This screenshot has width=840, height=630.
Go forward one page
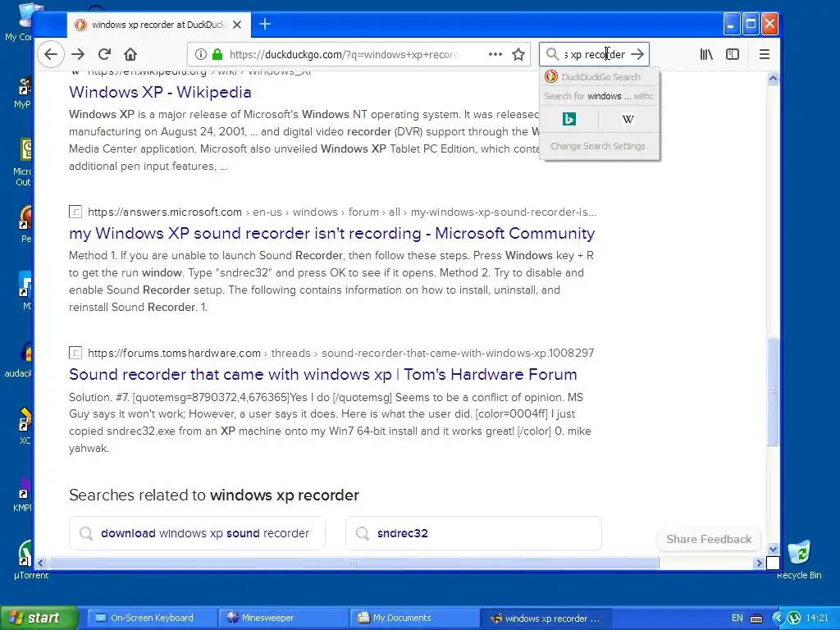point(78,54)
